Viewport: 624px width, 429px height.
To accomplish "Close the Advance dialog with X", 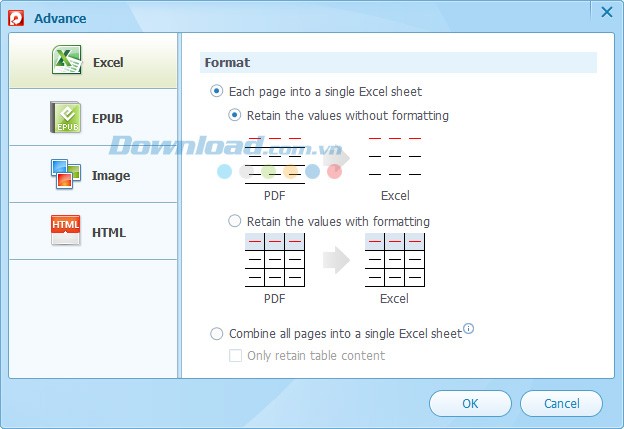I will 607,12.
